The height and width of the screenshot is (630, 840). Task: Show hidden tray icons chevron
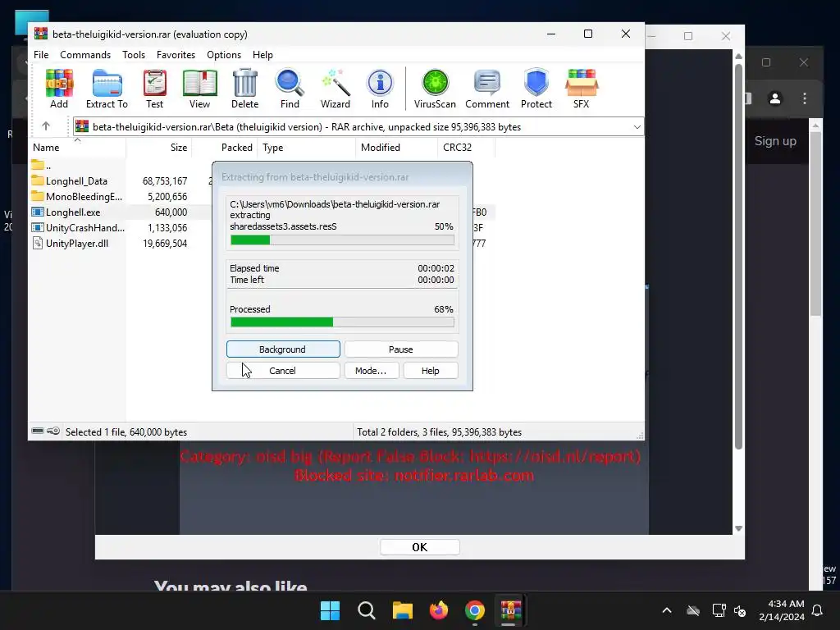[x=667, y=610]
